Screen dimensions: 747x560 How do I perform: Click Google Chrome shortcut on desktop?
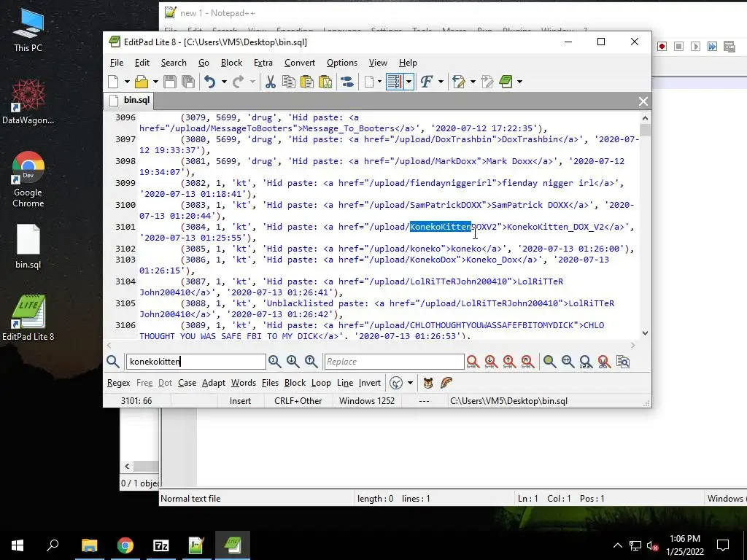28,179
